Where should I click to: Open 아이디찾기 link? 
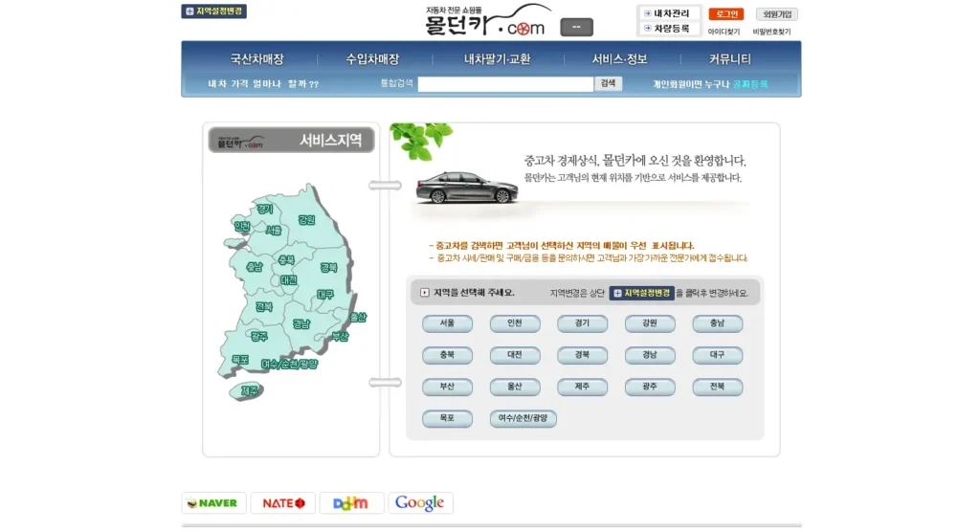724,32
